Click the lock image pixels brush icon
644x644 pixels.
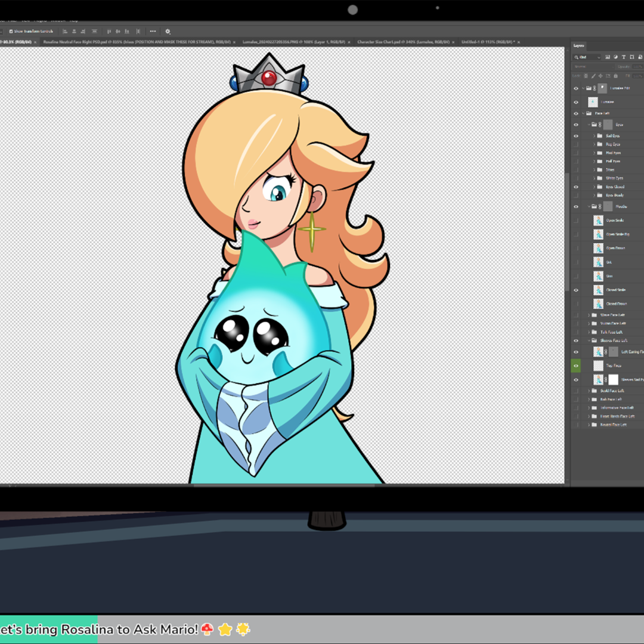(x=593, y=76)
